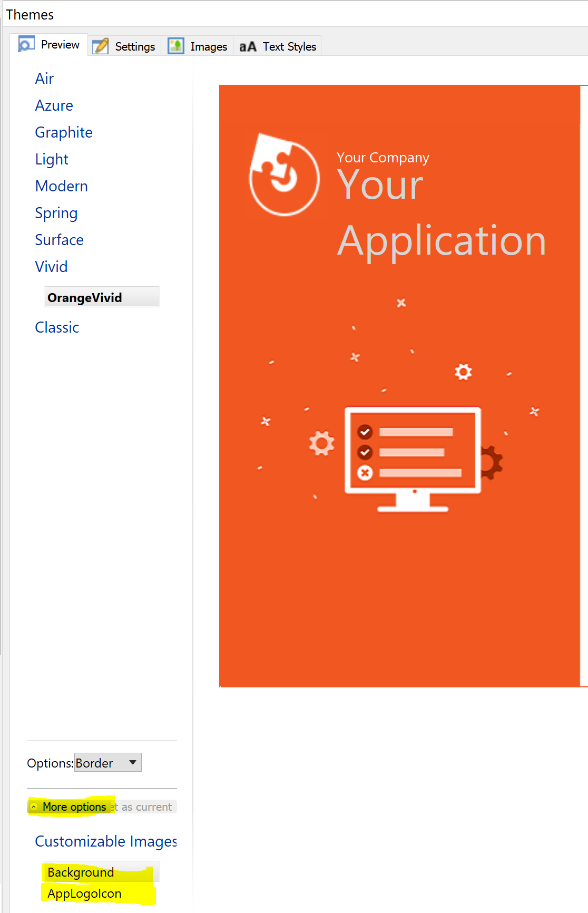Click the Preview tab magnifier icon
The image size is (588, 913).
(26, 44)
